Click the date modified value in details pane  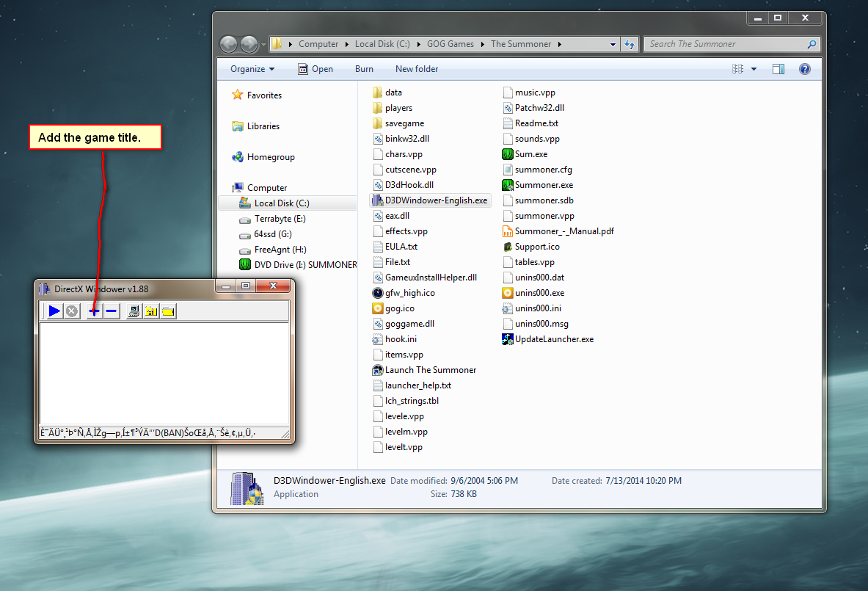tap(484, 481)
